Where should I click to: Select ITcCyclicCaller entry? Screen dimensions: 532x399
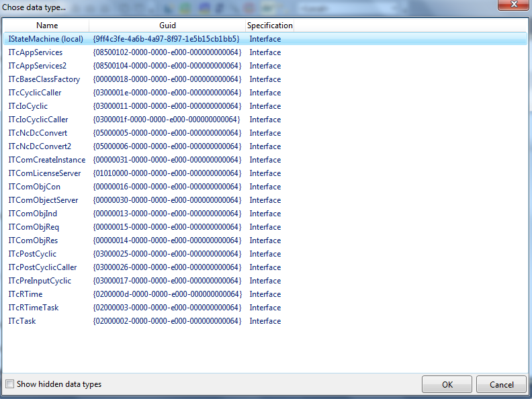[35, 93]
